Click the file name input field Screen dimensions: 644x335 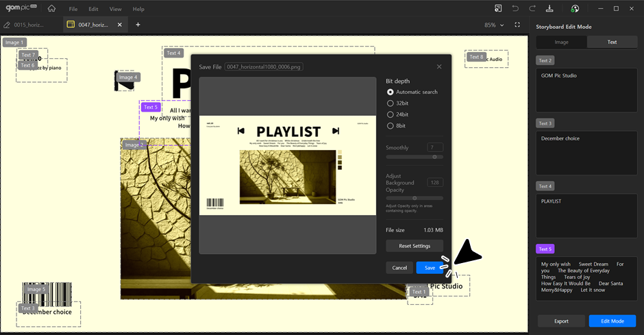pyautogui.click(x=264, y=66)
